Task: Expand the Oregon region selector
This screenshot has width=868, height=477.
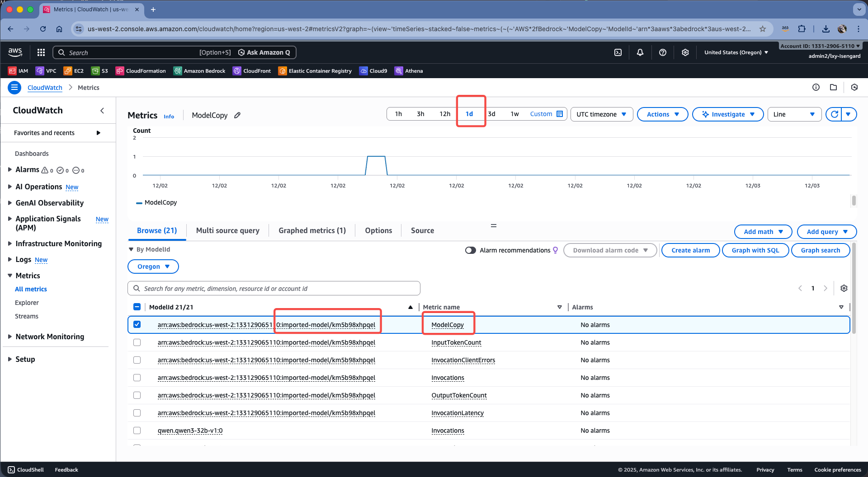Action: coord(153,267)
